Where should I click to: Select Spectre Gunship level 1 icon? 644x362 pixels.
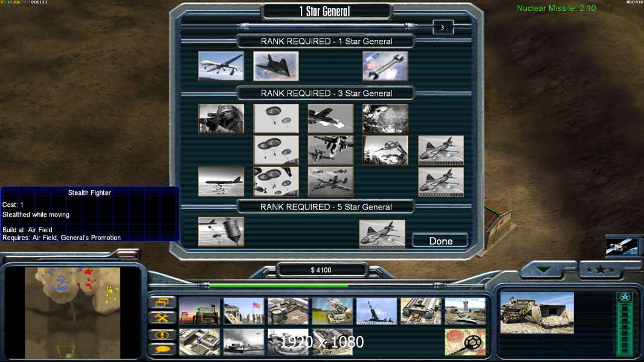(x=441, y=150)
